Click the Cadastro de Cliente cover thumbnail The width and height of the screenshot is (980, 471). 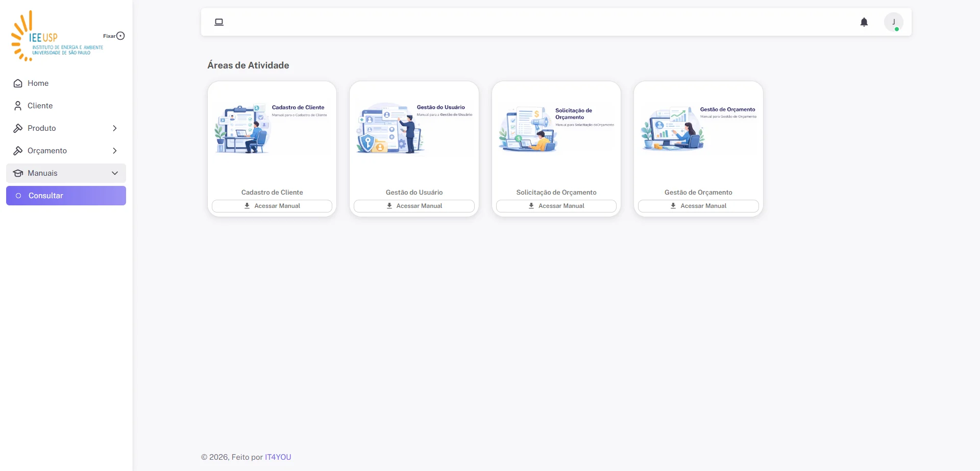[272, 130]
